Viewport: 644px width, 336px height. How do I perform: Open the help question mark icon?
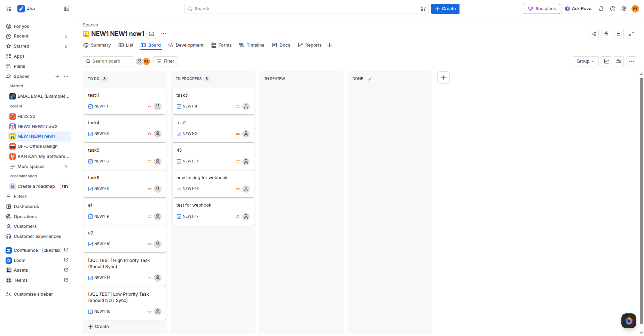point(613,9)
